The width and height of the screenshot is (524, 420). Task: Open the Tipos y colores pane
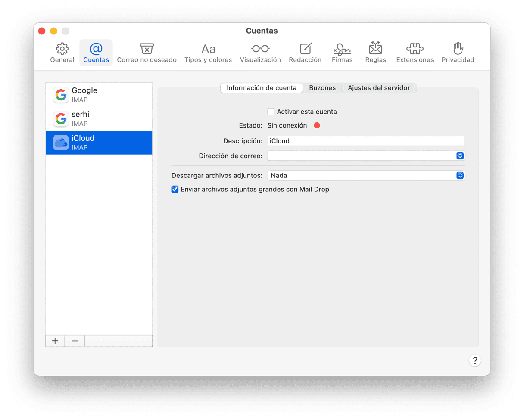tap(208, 53)
